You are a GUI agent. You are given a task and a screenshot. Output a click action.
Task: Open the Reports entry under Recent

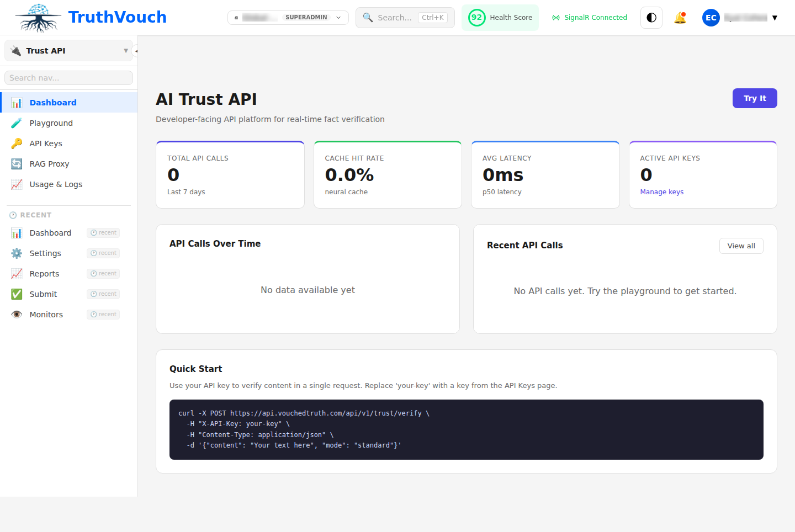click(44, 273)
